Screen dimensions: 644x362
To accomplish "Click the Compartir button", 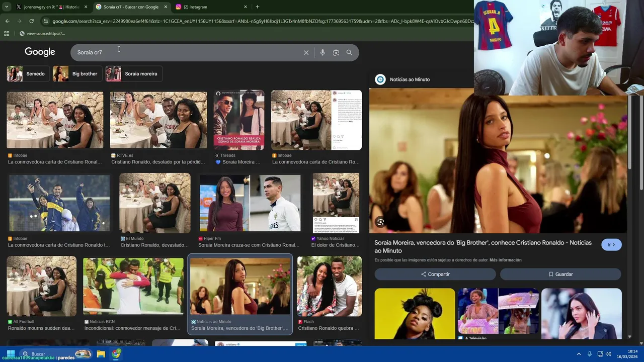I will pos(435,274).
